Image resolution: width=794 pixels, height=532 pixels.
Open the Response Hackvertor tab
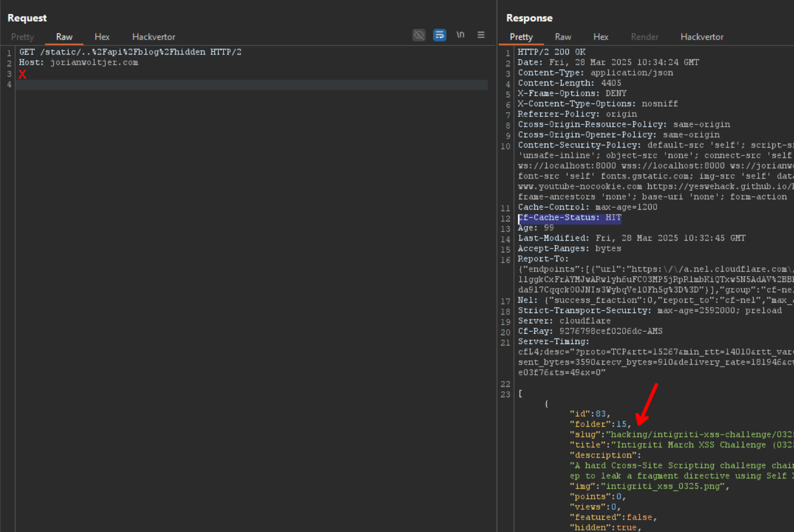(x=702, y=37)
